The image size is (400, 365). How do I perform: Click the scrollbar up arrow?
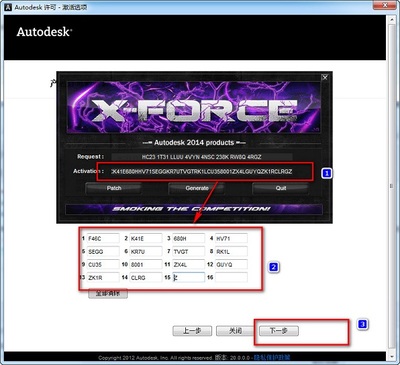tap(392, 19)
